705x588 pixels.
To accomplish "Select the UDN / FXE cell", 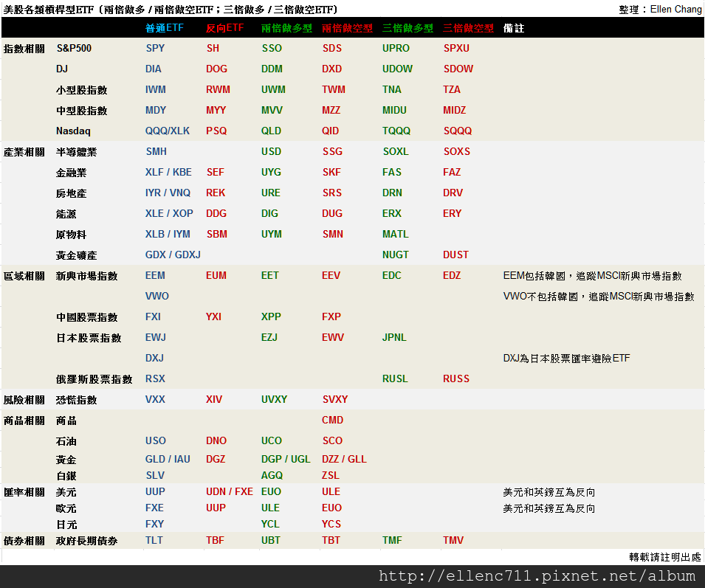I will click(230, 491).
